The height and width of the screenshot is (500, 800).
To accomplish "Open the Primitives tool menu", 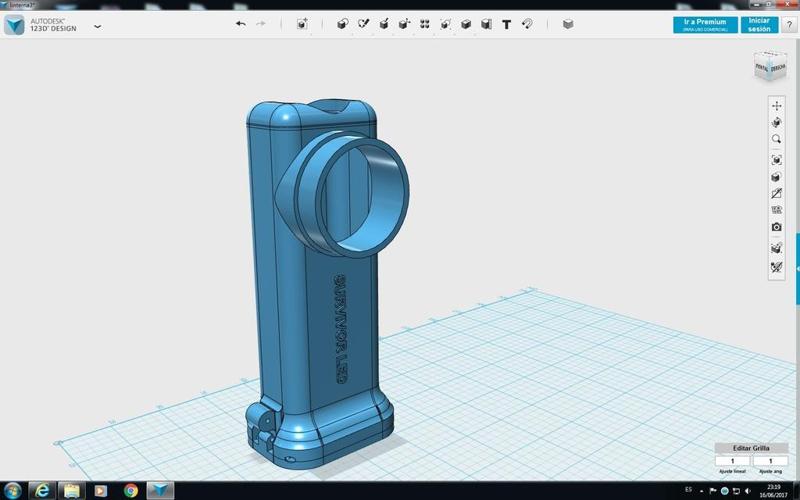I will [342, 24].
